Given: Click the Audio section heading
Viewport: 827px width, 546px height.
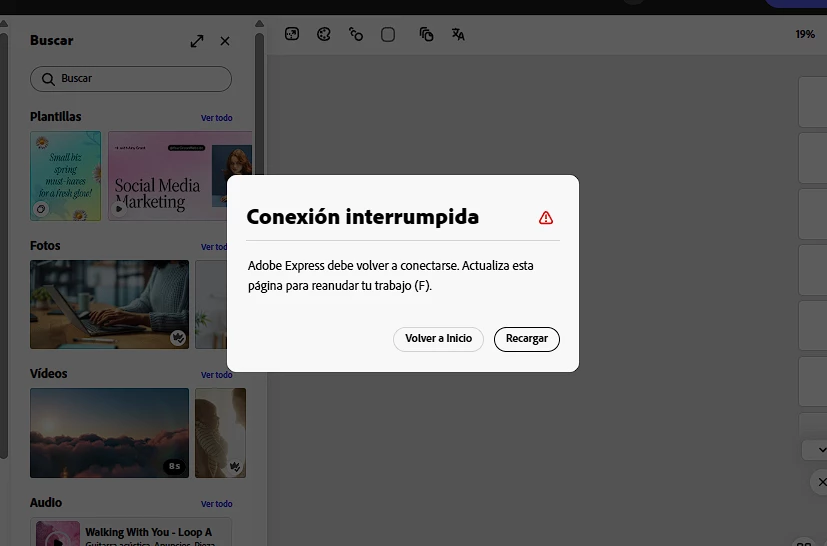Looking at the screenshot, I should [46, 503].
